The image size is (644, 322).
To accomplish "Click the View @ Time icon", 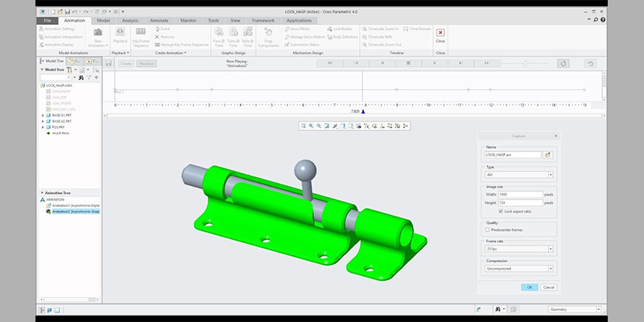I will tap(218, 31).
